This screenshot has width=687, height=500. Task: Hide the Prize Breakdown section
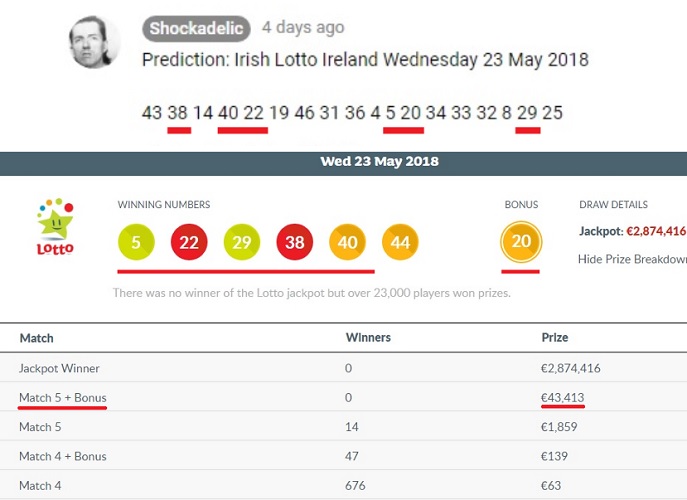tap(632, 259)
